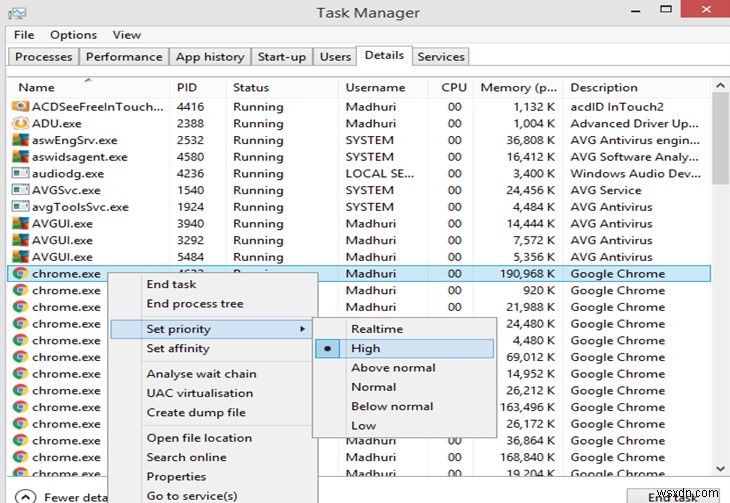Set priority to Realtime
The image size is (730, 503).
pyautogui.click(x=377, y=329)
